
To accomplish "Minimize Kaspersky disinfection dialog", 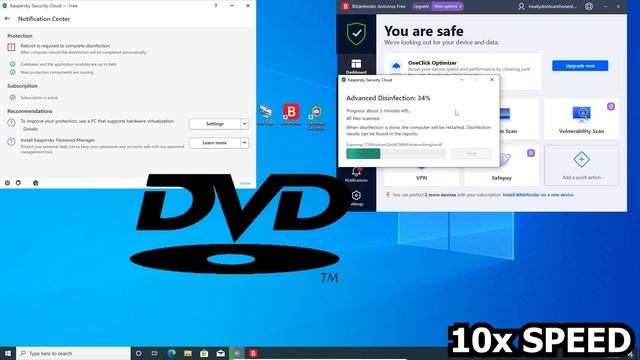I will pyautogui.click(x=462, y=80).
